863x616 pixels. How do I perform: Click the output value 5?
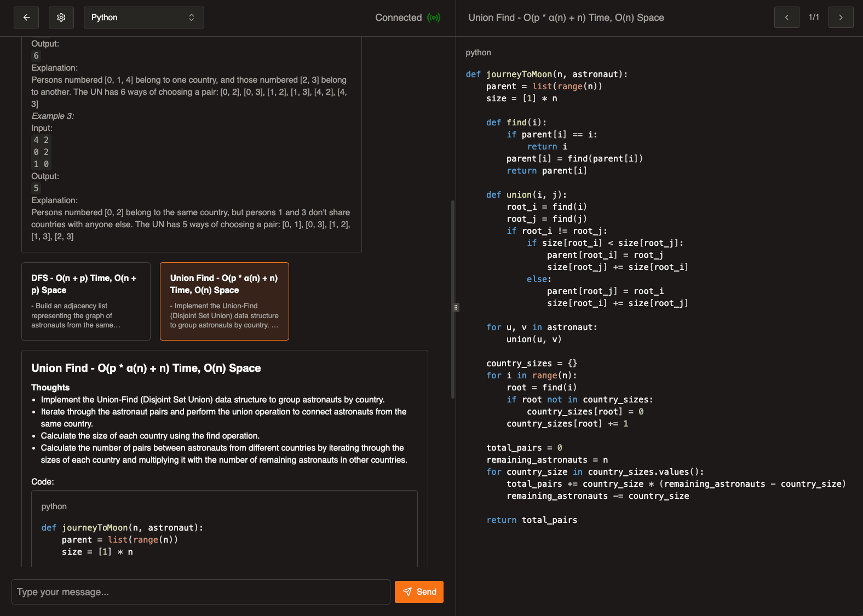(x=36, y=188)
